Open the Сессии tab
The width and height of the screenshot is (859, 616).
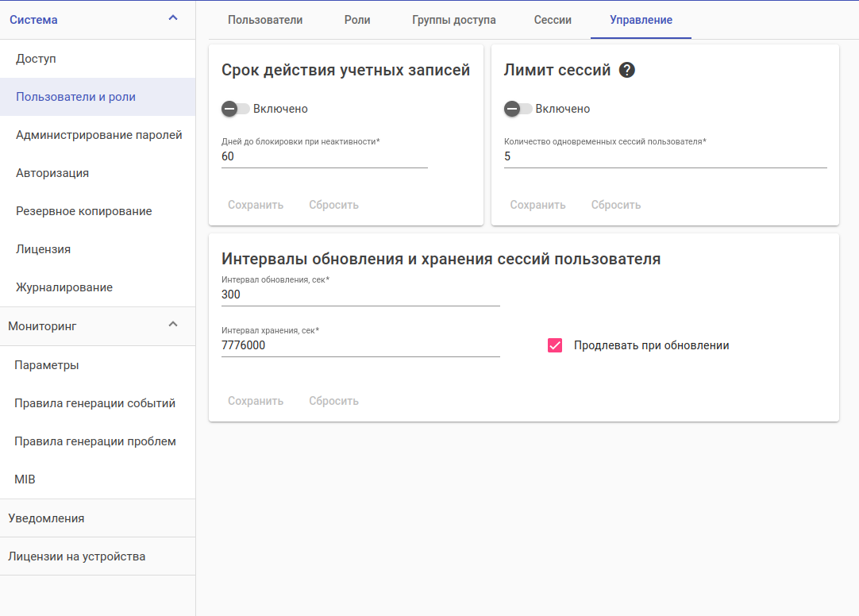(553, 20)
